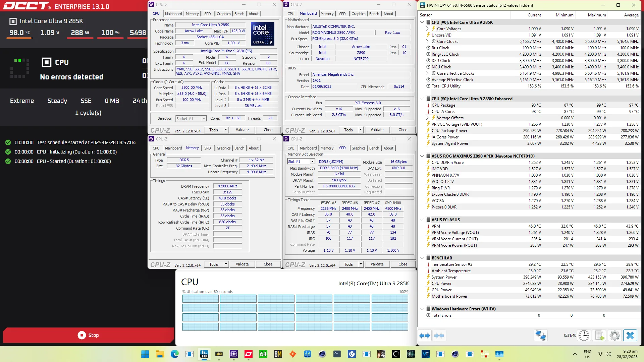
Task: Reset HWiNFO elapsed time clock icon
Action: pos(584,336)
